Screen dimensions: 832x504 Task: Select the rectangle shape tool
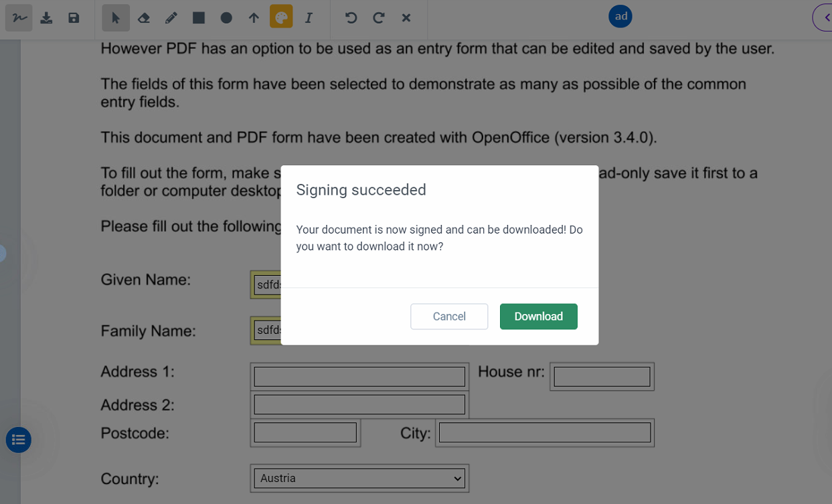(x=199, y=18)
